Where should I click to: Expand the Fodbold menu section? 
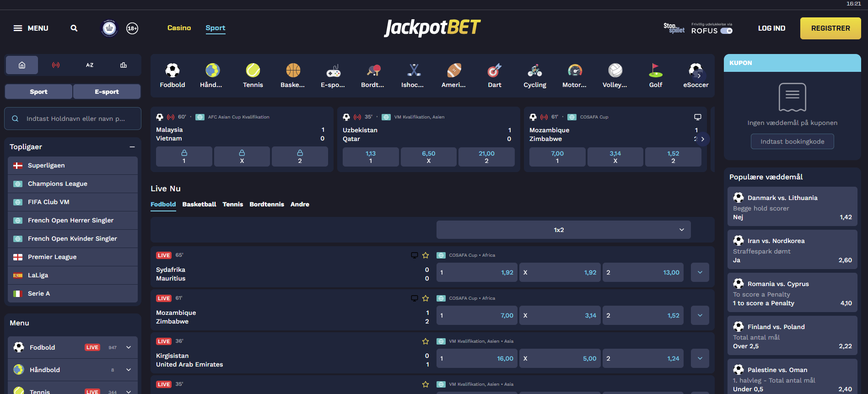129,347
